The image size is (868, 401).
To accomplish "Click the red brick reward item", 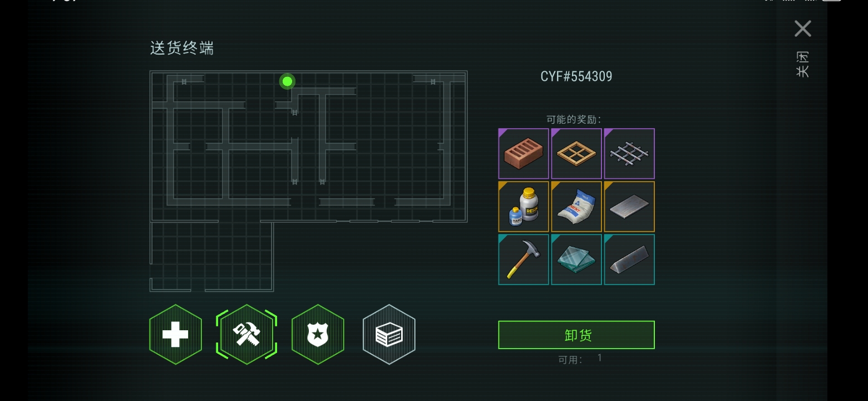I will (524, 154).
